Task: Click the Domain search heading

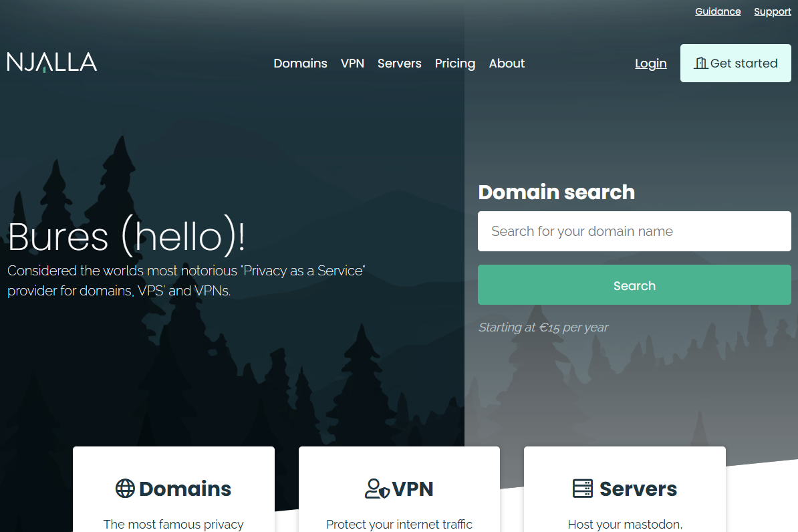Action: pos(556,192)
